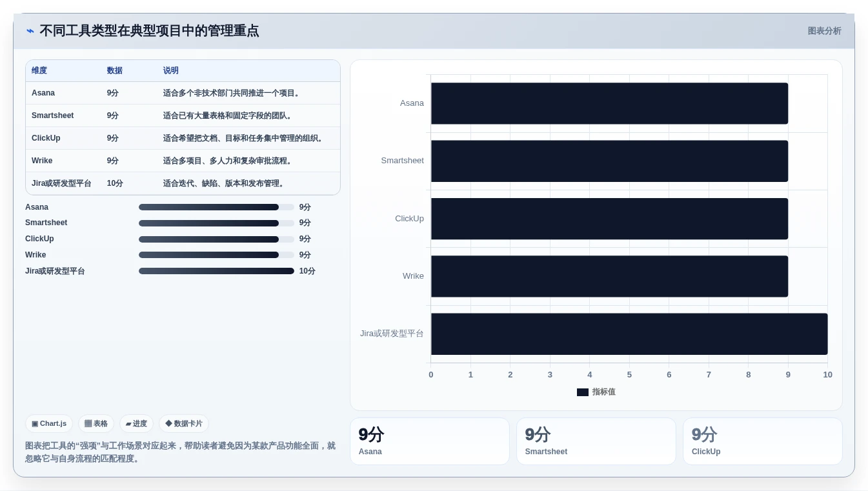Select the 数据卡片 tag chip

(x=184, y=424)
